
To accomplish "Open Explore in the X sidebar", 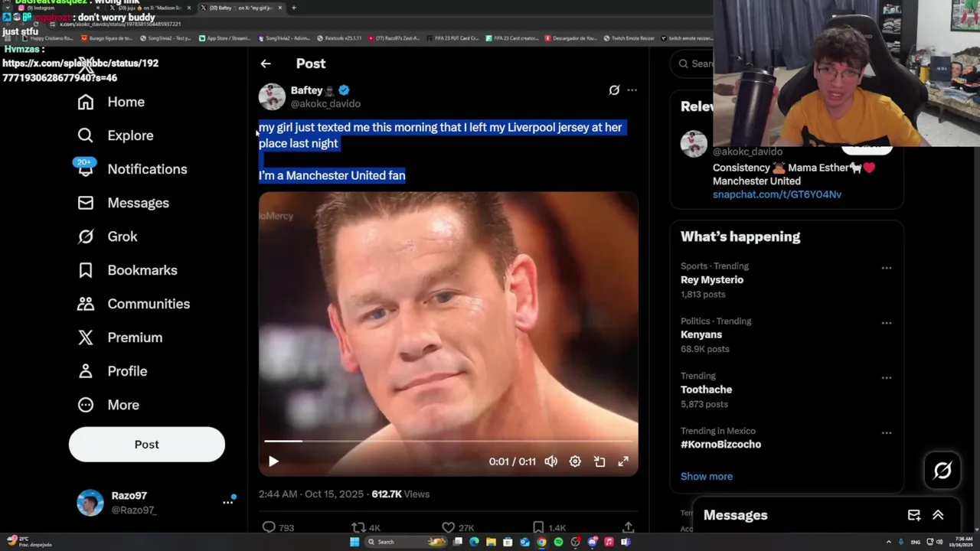I will coord(116,135).
